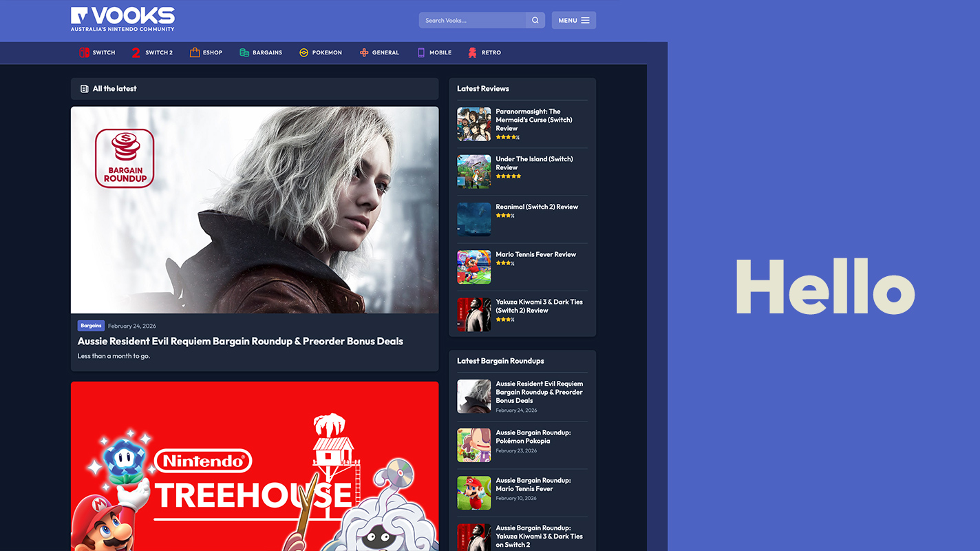Click the Reanimal review thumbnail
The height and width of the screenshot is (551, 980).
(x=474, y=219)
